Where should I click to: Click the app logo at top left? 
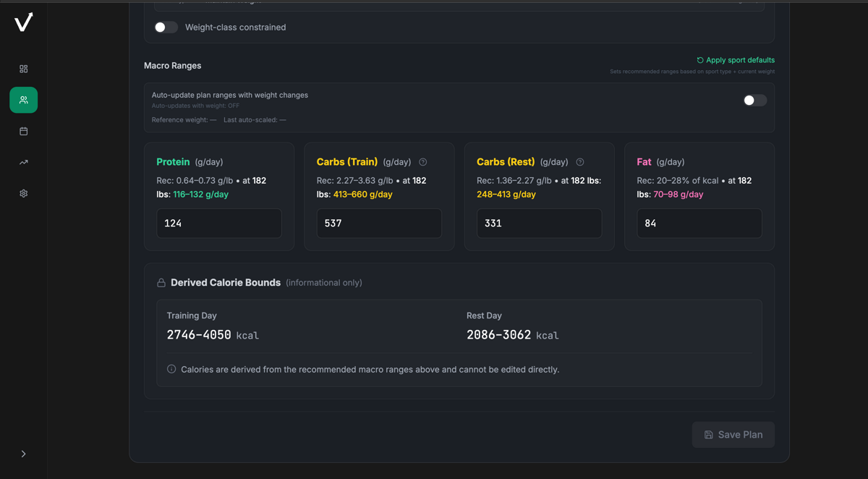point(23,22)
